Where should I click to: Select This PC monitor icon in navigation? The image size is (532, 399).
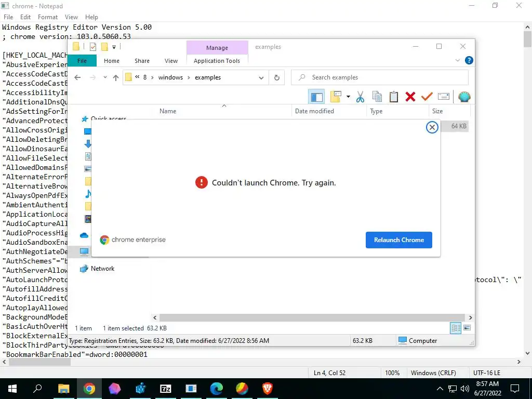(84, 251)
